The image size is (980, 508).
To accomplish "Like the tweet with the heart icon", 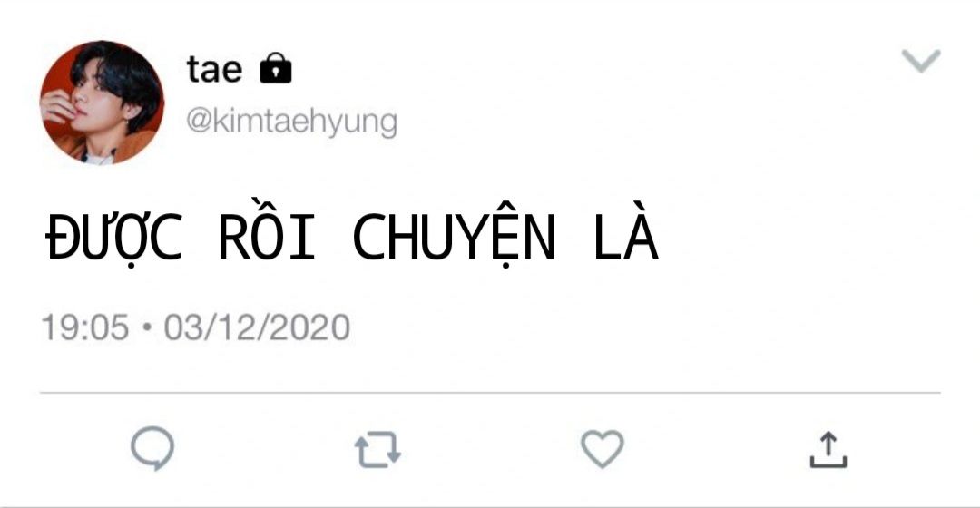I will (x=603, y=449).
